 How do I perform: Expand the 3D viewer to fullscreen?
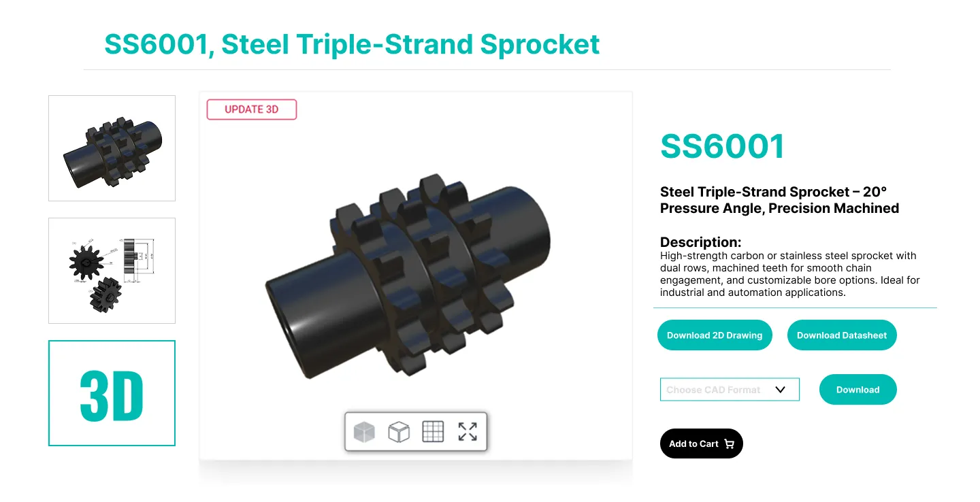(x=468, y=431)
